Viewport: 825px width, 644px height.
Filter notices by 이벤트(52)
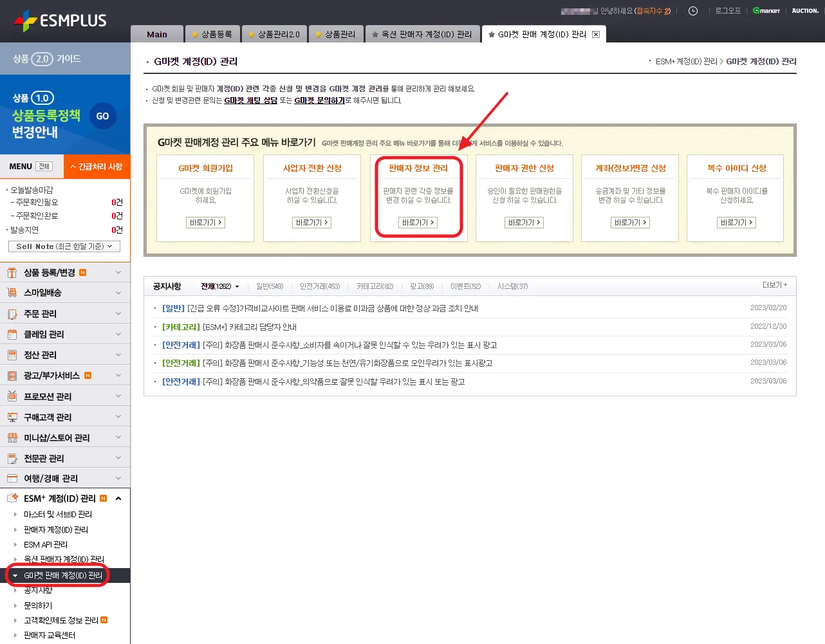coord(466,286)
